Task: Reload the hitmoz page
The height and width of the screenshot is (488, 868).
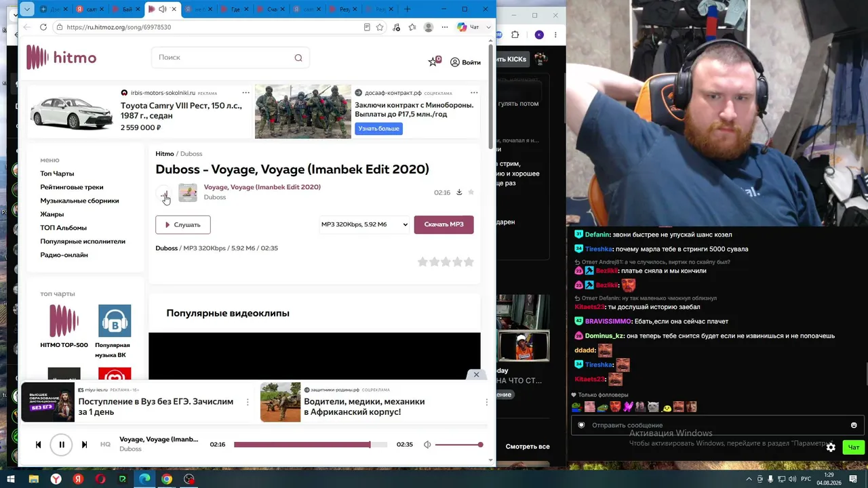Action: click(x=43, y=27)
